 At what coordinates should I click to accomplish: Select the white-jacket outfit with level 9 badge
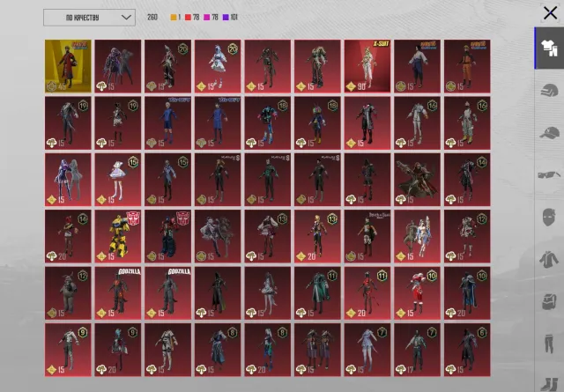(x=68, y=350)
